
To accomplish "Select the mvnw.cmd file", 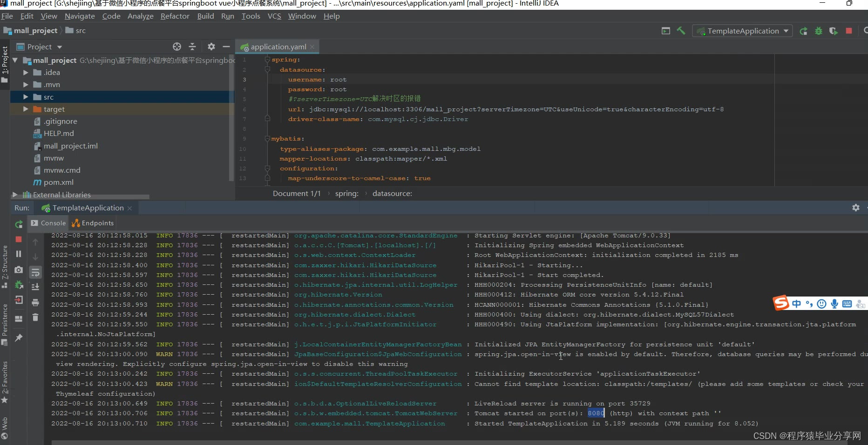I will coord(61,170).
